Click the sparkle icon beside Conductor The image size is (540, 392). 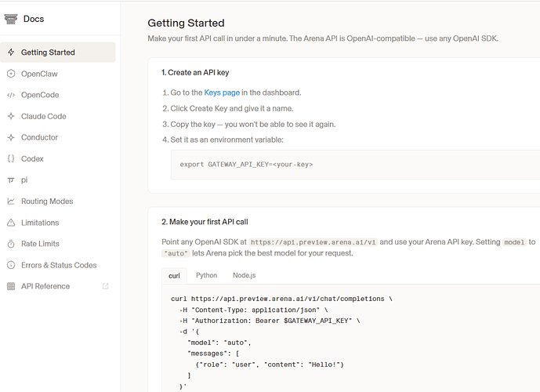tap(11, 137)
